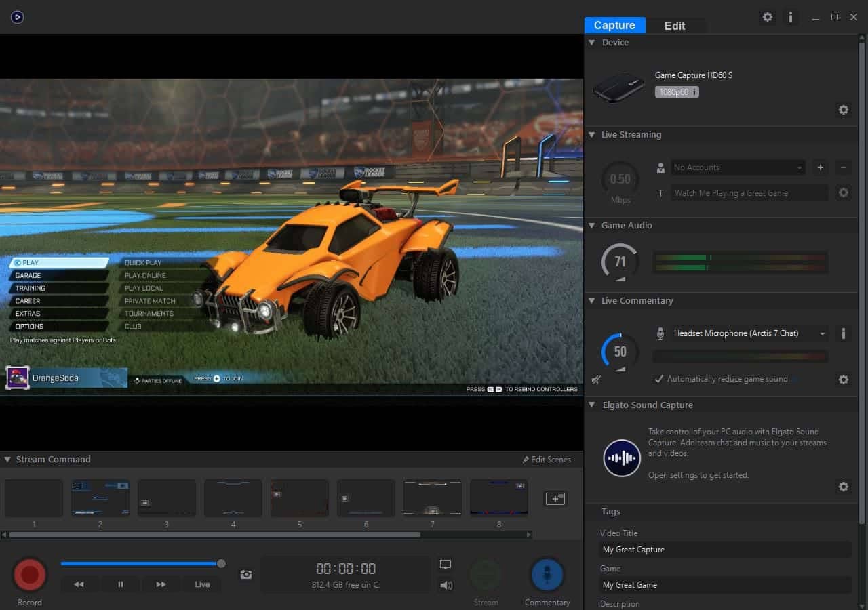Select scene thumbnail 4

233,498
